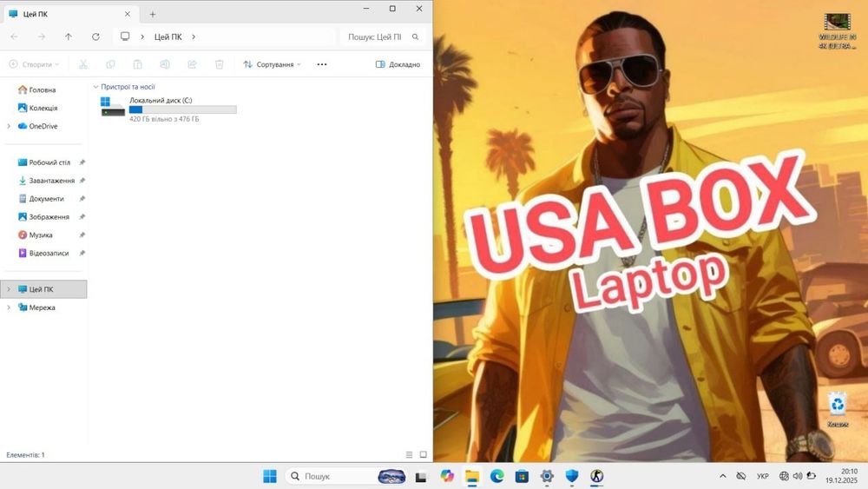Viewport: 868px width, 489px height.
Task: Click the Share icon in toolbar
Action: (192, 64)
